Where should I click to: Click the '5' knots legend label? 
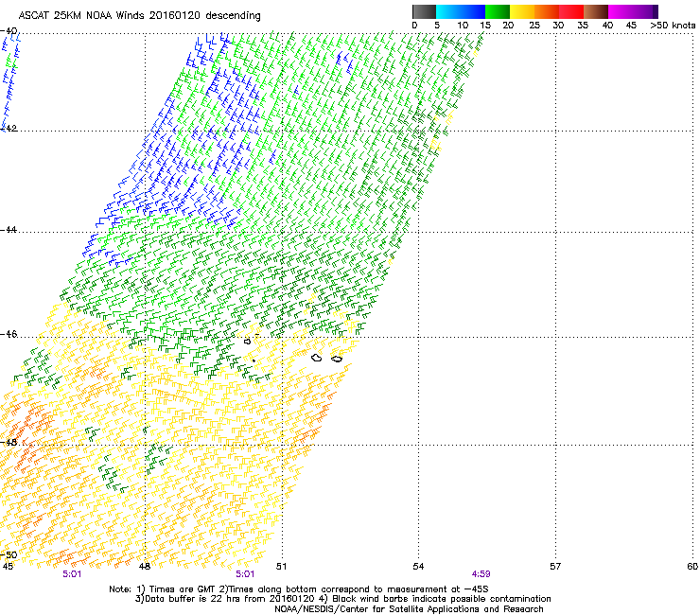[x=437, y=26]
